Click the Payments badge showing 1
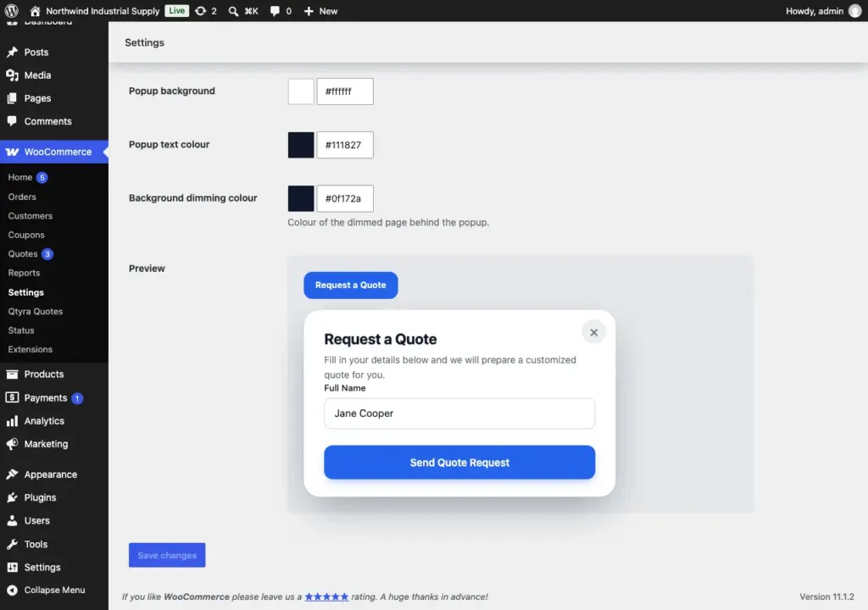Image resolution: width=868 pixels, height=610 pixels. 77,398
